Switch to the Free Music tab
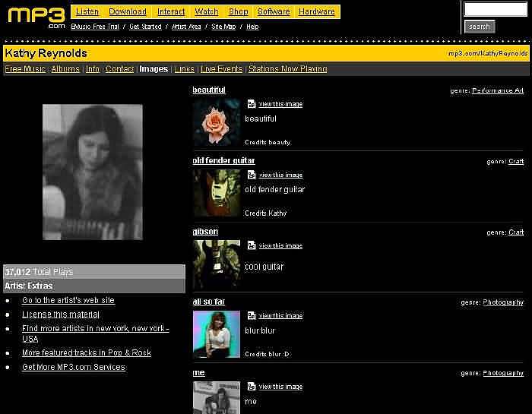The width and height of the screenshot is (532, 414). pos(25,69)
